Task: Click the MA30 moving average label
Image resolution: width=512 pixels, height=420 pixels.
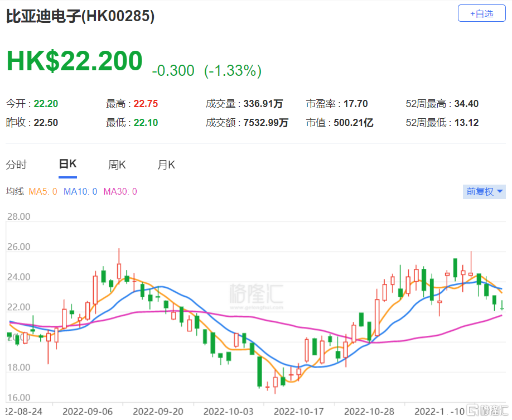Action: (120, 191)
